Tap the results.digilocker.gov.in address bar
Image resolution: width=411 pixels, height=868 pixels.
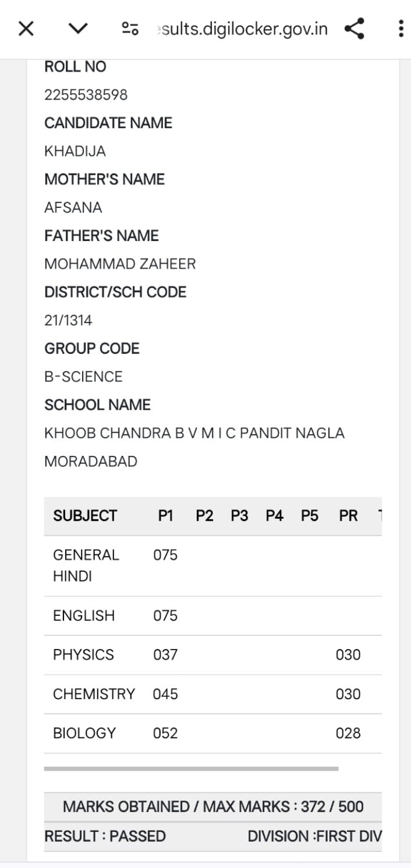coord(242,29)
